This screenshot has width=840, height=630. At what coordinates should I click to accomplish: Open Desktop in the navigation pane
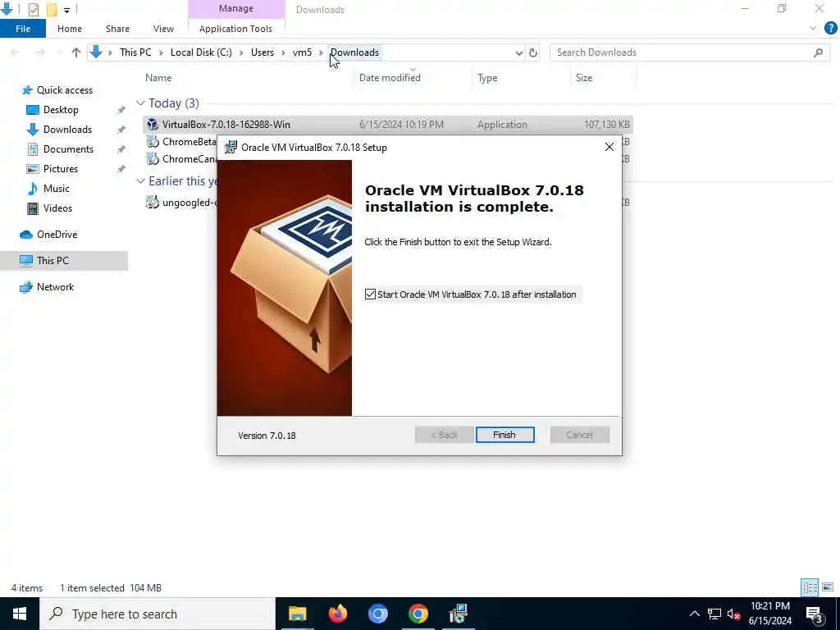click(x=61, y=110)
